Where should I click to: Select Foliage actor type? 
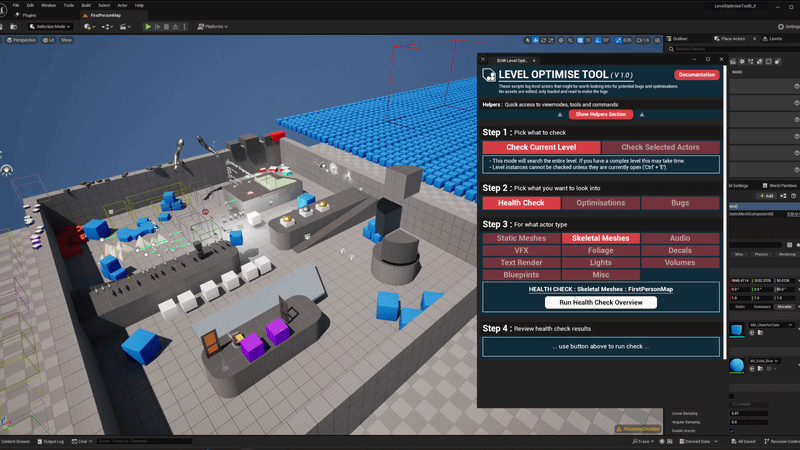click(601, 251)
